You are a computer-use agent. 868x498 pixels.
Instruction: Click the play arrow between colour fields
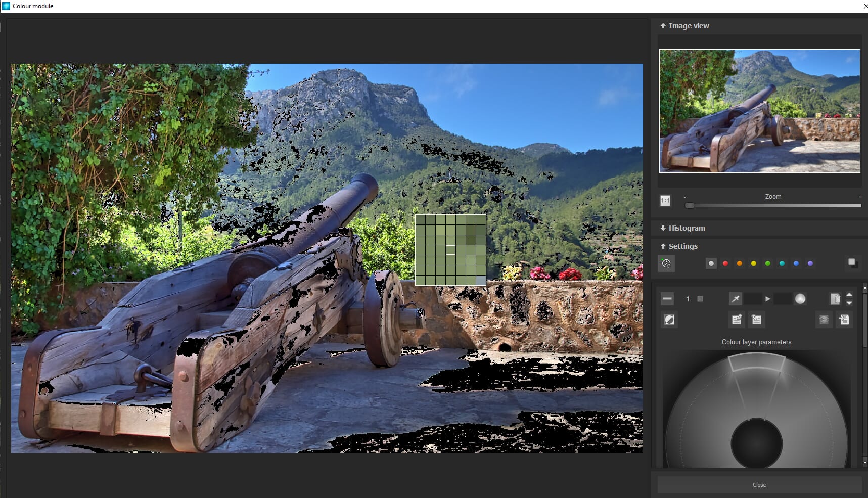[x=768, y=299]
